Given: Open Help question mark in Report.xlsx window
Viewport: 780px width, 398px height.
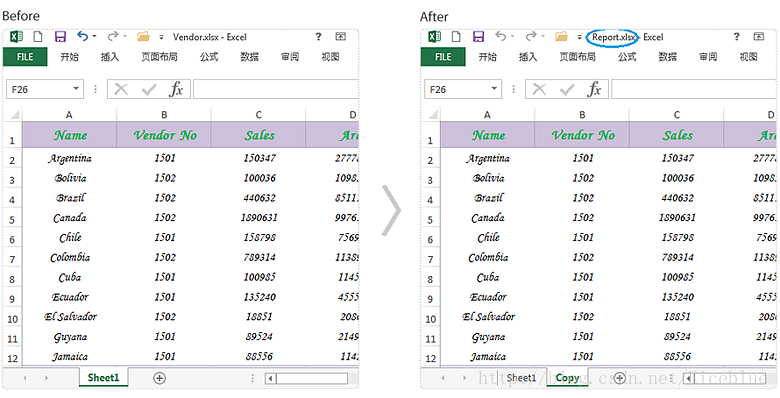Looking at the screenshot, I should (736, 37).
